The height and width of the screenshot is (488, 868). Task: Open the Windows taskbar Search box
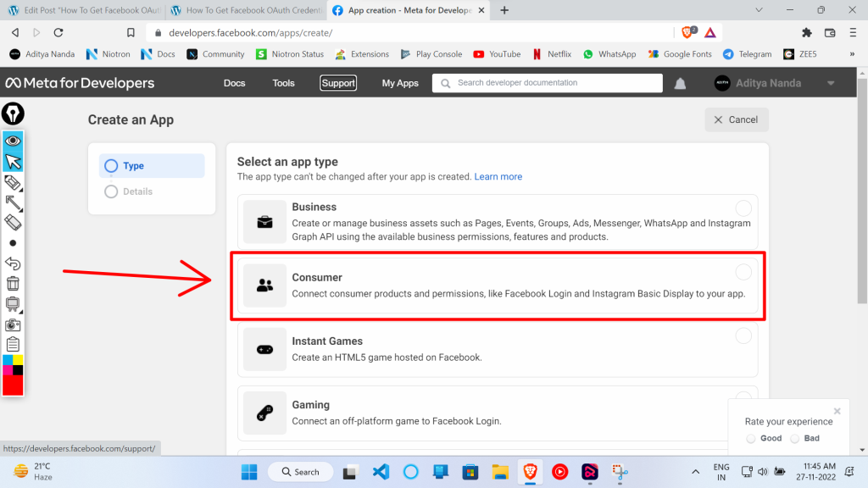pos(301,472)
